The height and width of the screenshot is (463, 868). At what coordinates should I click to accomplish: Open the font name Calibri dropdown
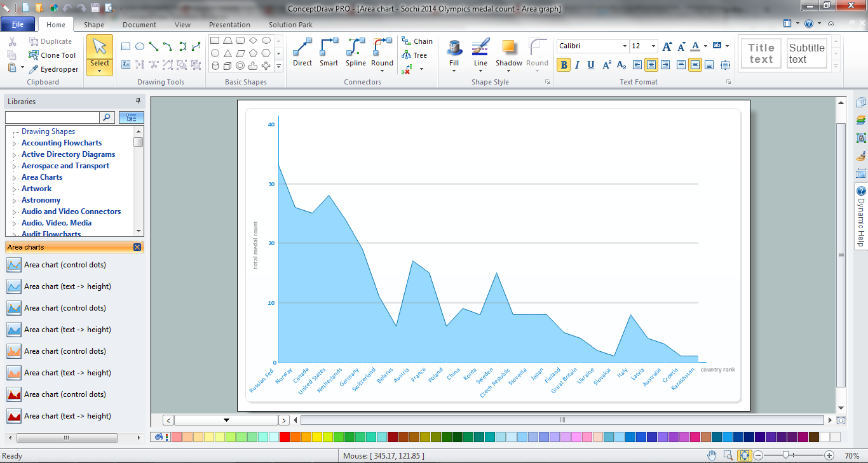click(624, 46)
